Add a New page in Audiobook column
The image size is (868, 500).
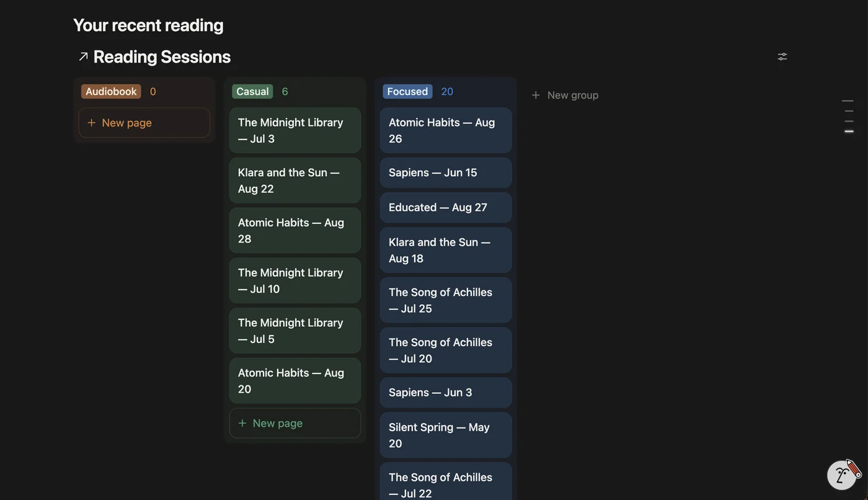(144, 123)
